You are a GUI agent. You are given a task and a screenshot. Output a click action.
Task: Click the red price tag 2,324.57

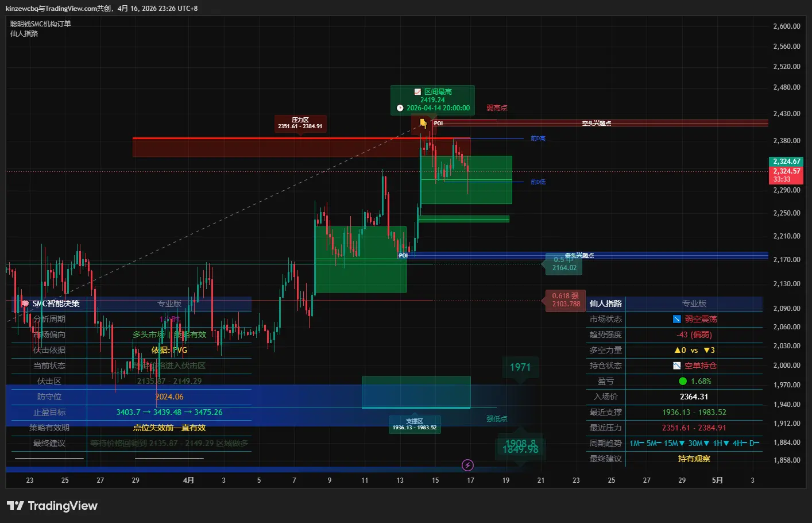[x=786, y=171]
